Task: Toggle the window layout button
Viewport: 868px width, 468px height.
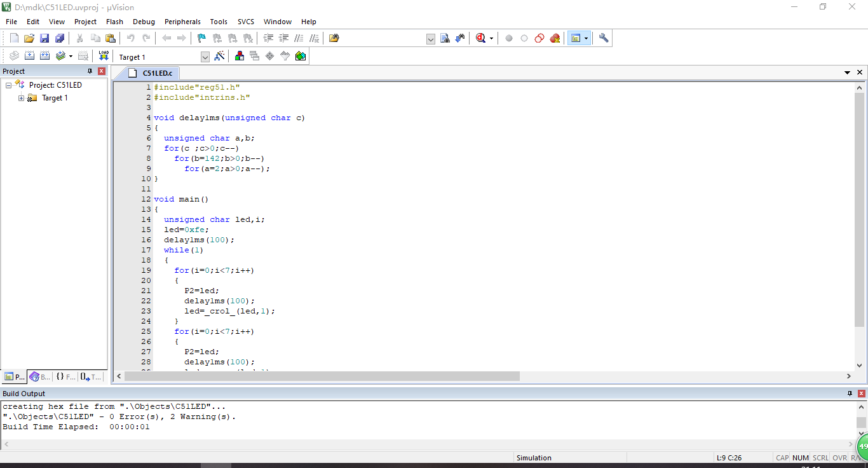Action: (x=575, y=38)
